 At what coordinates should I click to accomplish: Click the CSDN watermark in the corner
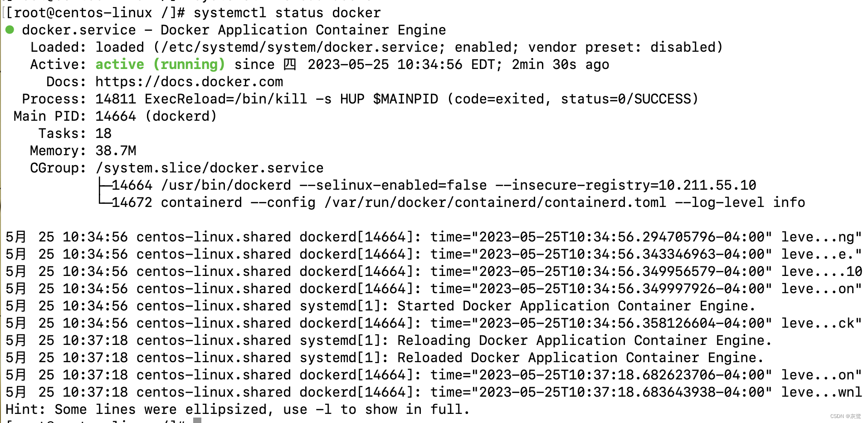point(845,416)
